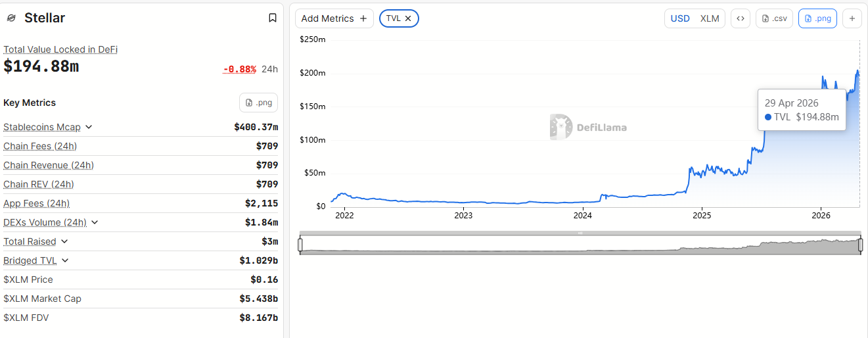The height and width of the screenshot is (338, 868).
Task: Click the $3m Total Raised value
Action: [269, 241]
